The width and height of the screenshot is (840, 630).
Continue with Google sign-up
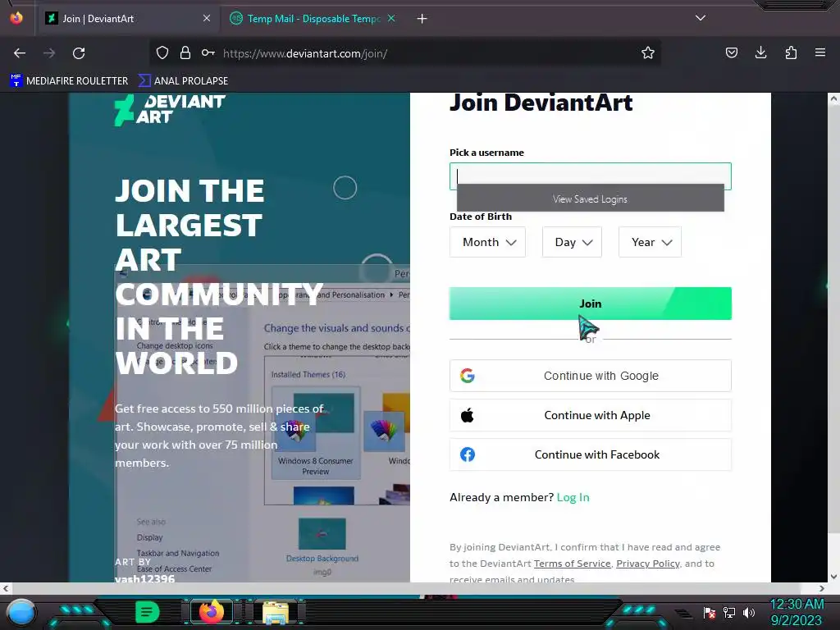590,376
